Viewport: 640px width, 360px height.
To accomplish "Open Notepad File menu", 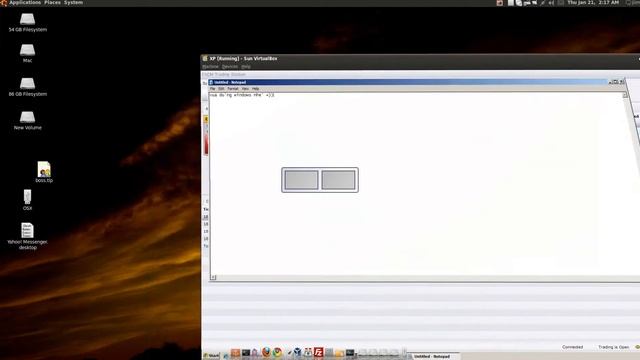I will tap(212, 89).
